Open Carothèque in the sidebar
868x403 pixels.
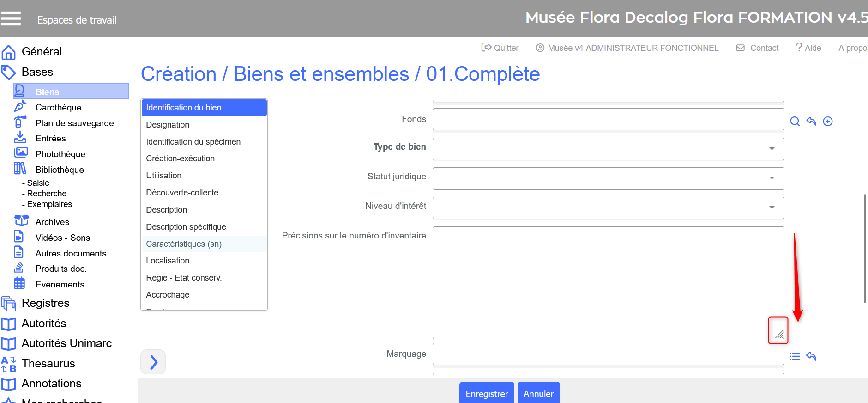tap(58, 107)
